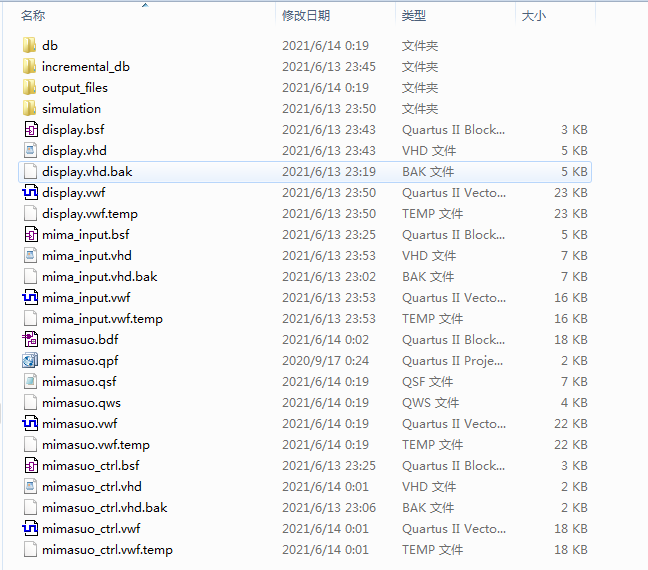The height and width of the screenshot is (570, 648).
Task: Select the mimasuo_ctrl.vhd.bak file name
Action: (105, 508)
